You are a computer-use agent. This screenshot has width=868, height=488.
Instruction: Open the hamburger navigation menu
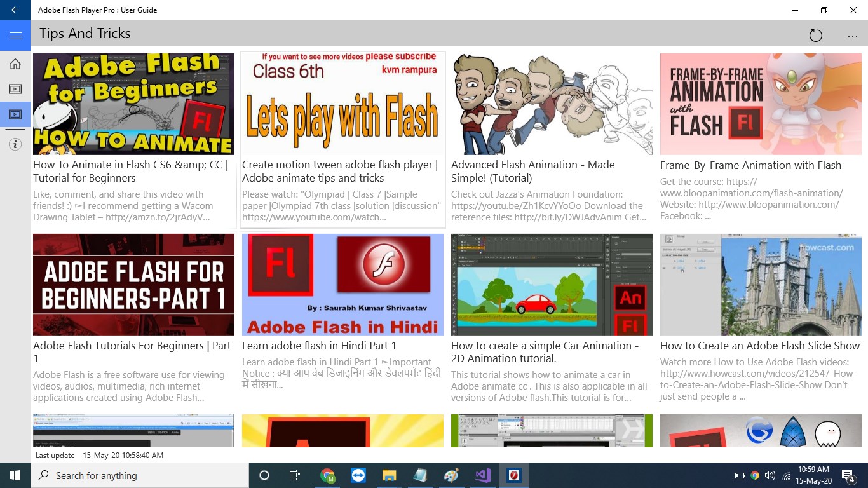click(15, 36)
